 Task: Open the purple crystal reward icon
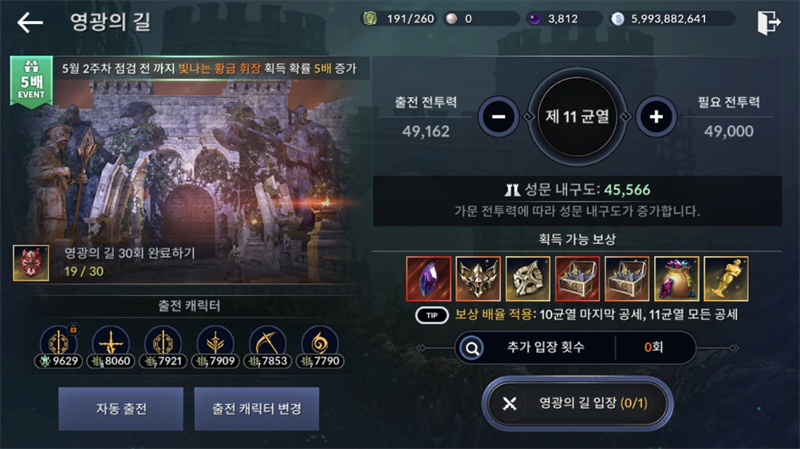[x=429, y=279]
